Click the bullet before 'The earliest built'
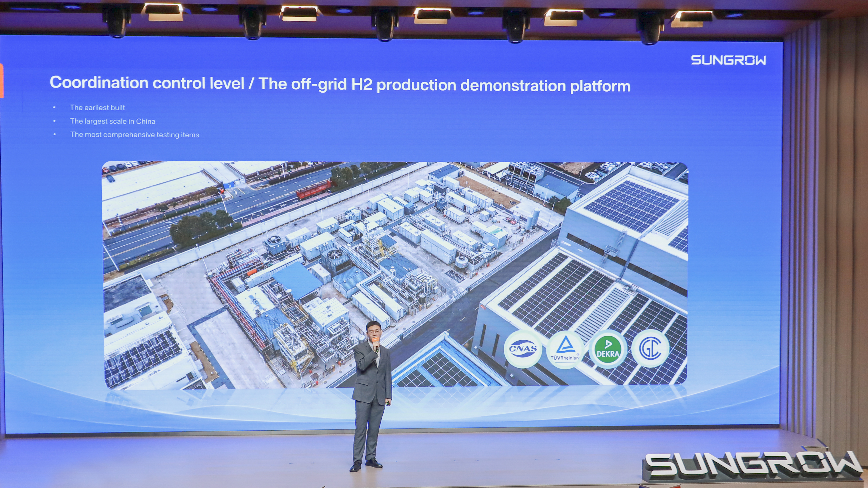This screenshot has height=488, width=868. pos(54,108)
